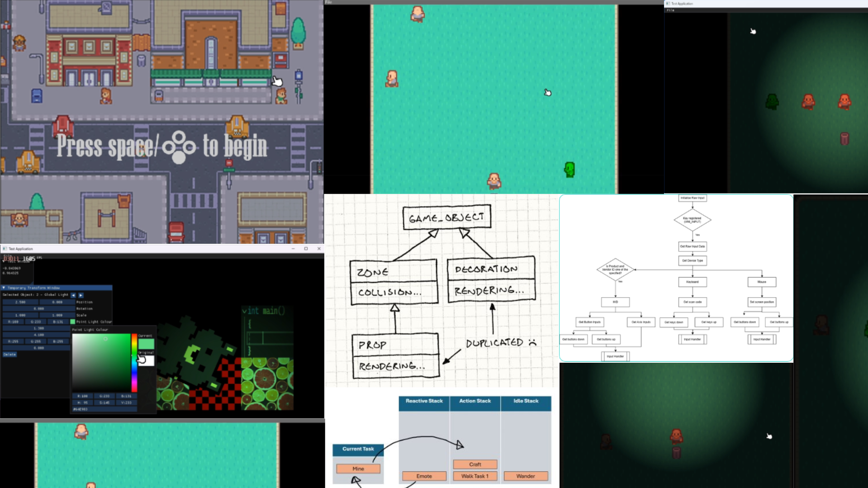Maximize the Test Application window
This screenshot has height=488, width=868.
click(306, 249)
